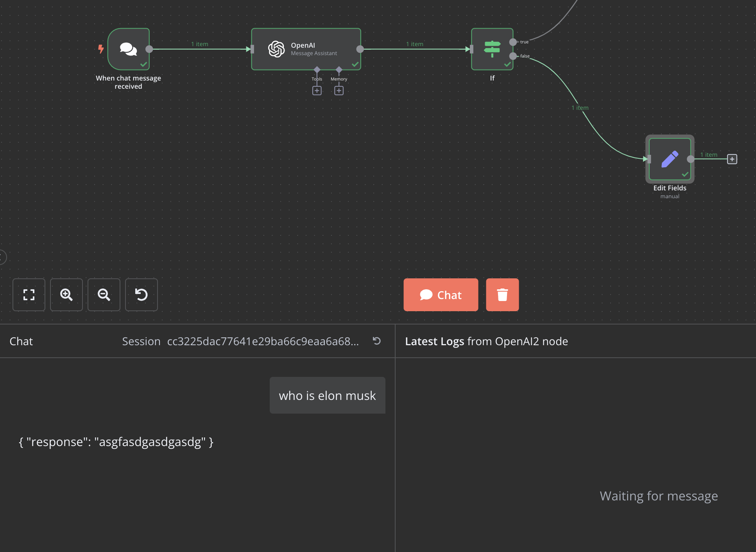Click the If node false output connector
756x552 pixels.
[513, 56]
